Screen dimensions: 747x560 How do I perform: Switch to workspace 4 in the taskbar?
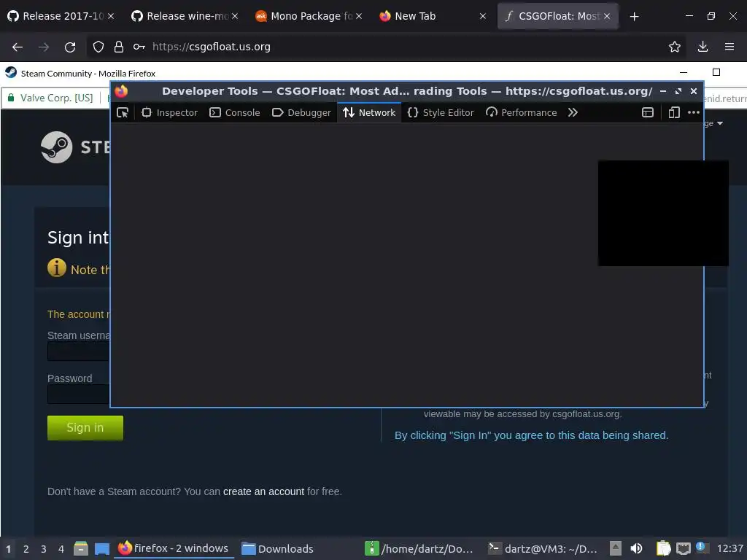click(61, 549)
